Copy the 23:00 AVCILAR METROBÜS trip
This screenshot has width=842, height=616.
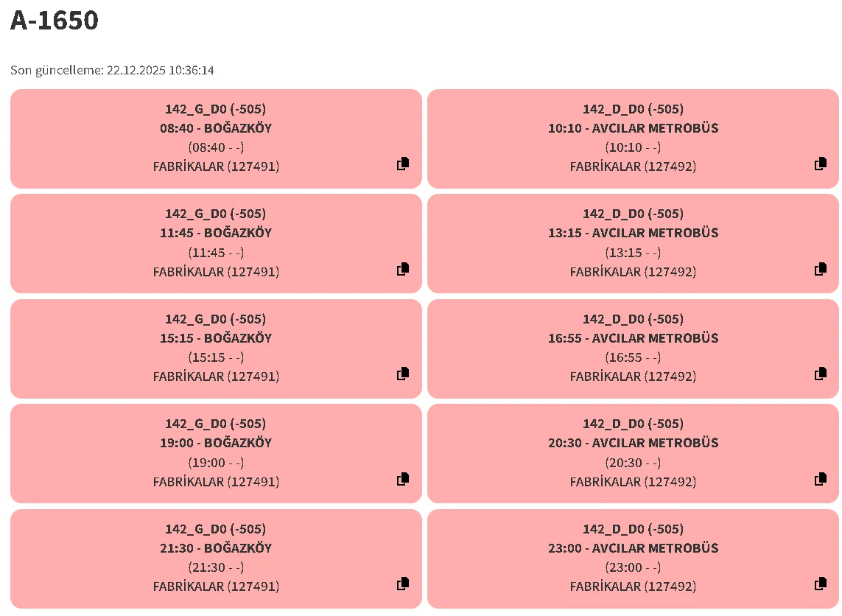pos(821,584)
